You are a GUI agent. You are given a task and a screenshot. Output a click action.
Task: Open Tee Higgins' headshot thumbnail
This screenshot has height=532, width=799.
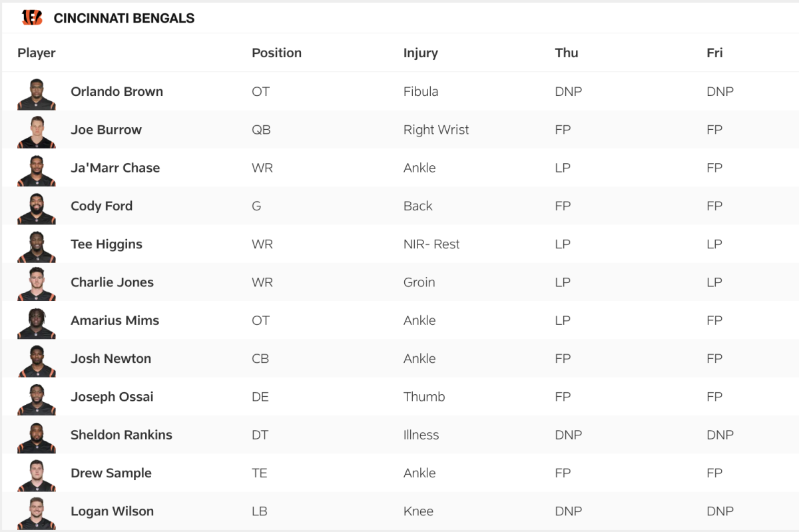(37, 246)
